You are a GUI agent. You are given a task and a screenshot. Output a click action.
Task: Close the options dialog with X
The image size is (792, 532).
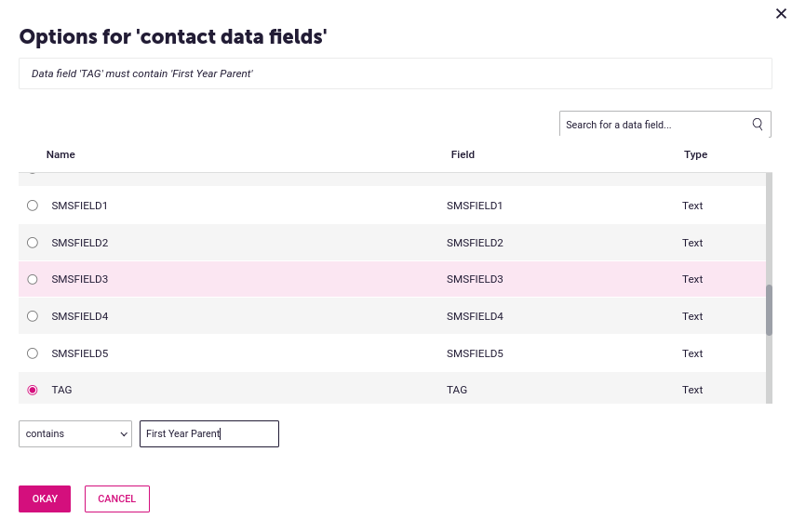pos(781,13)
